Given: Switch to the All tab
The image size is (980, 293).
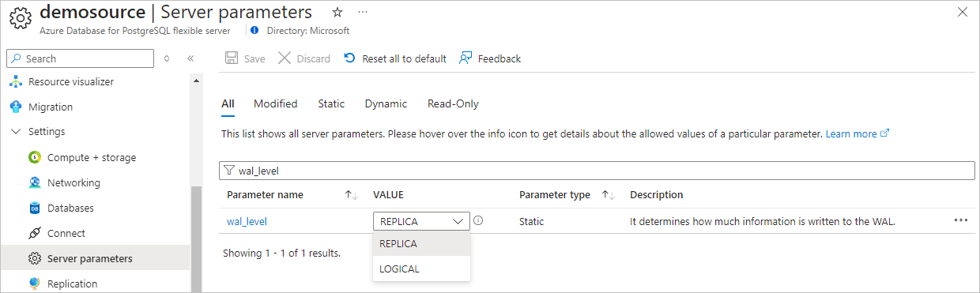Looking at the screenshot, I should tap(228, 103).
